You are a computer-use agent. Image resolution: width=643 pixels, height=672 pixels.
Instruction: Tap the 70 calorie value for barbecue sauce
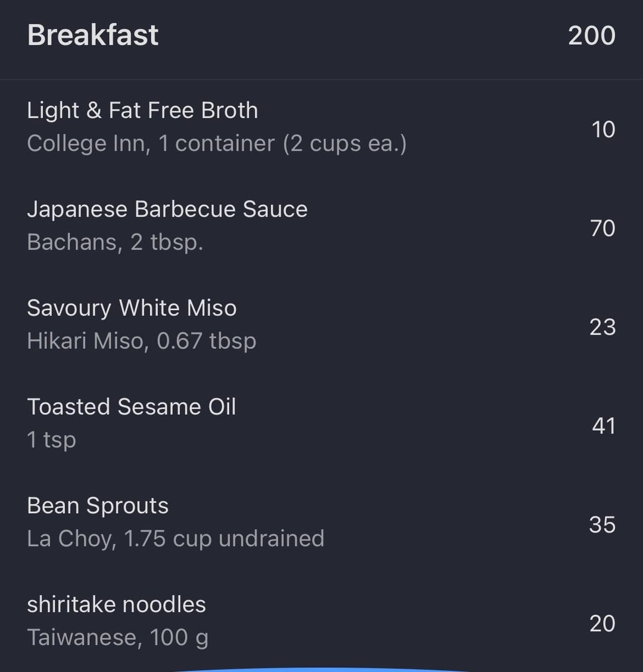603,228
